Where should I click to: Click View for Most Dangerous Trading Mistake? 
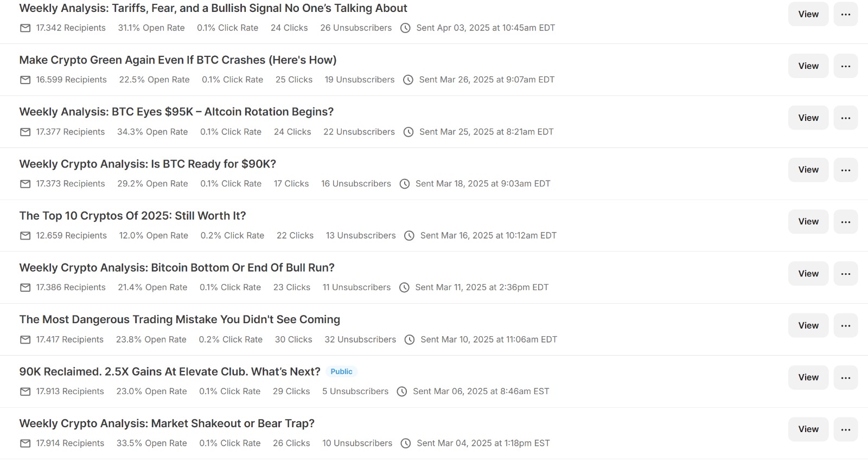pyautogui.click(x=808, y=325)
